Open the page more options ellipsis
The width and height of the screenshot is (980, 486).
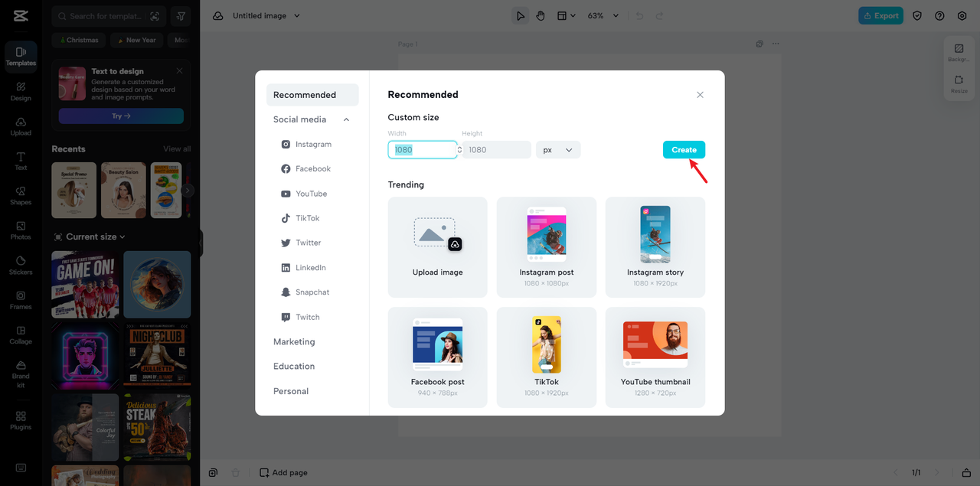point(776,44)
